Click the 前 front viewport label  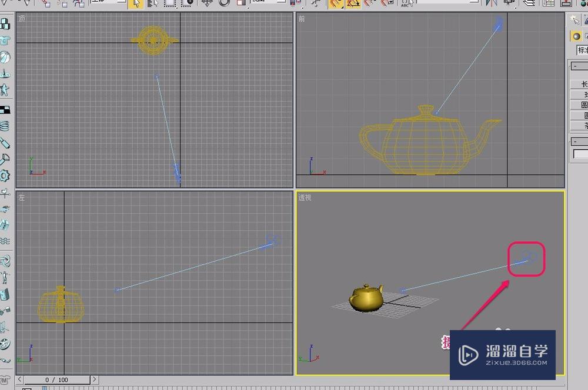(x=302, y=18)
